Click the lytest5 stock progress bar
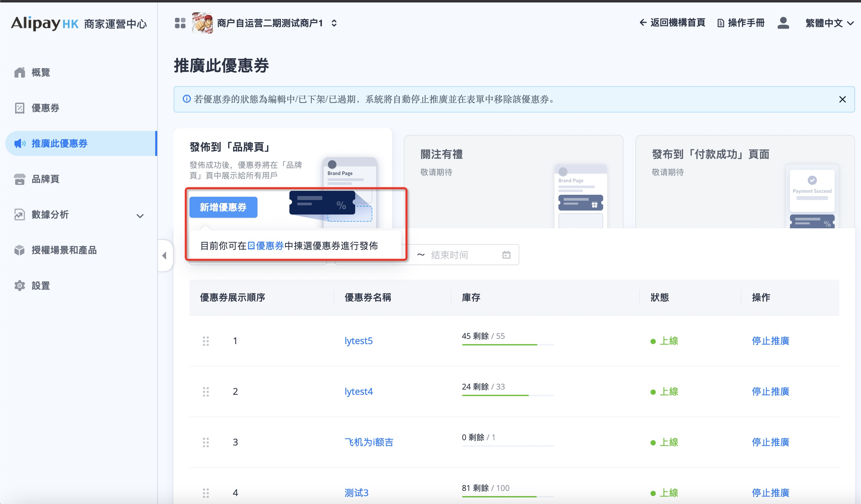861x504 pixels. click(x=507, y=344)
